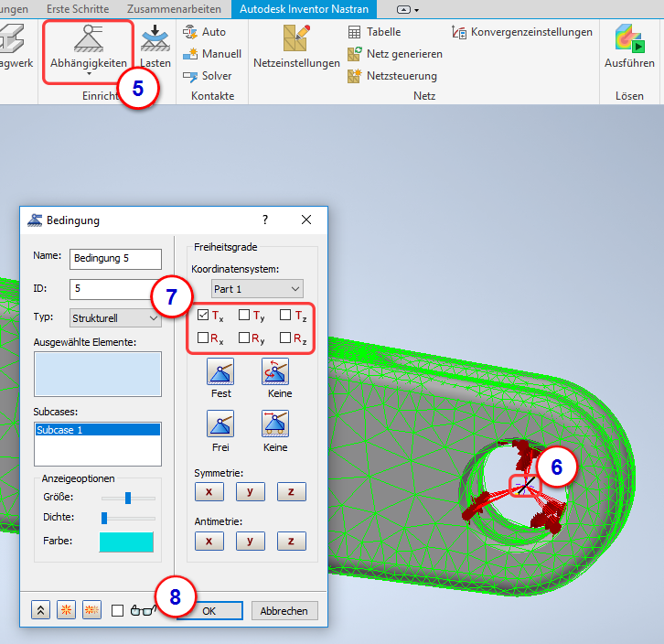Open the Abhängigkeiten constraints tool

(89, 46)
